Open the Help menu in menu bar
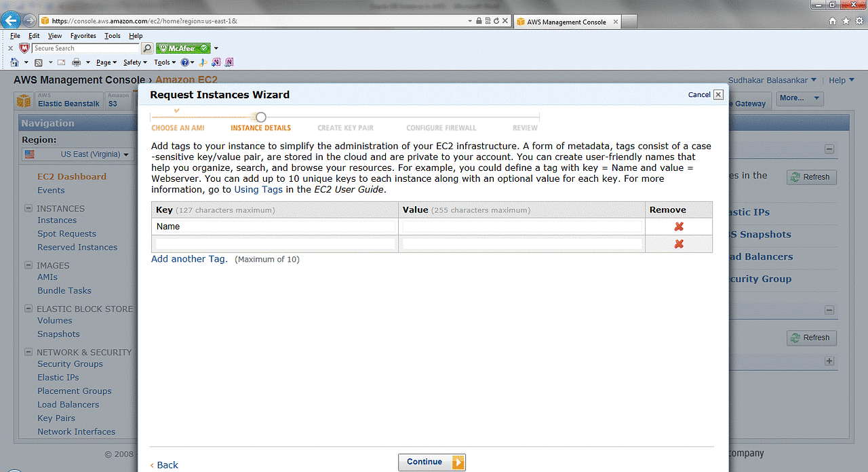This screenshot has width=868, height=472. point(136,36)
